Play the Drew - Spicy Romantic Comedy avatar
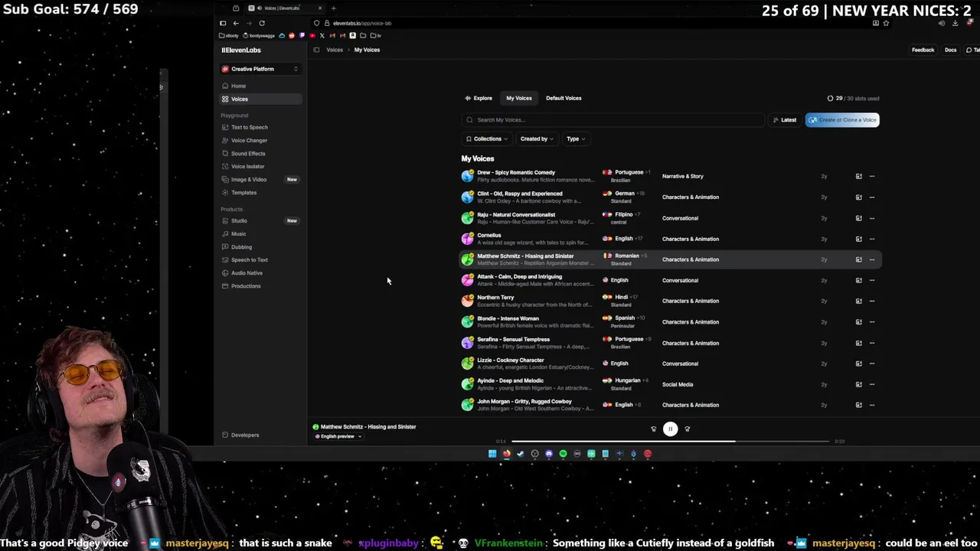The height and width of the screenshot is (551, 980). pyautogui.click(x=467, y=176)
